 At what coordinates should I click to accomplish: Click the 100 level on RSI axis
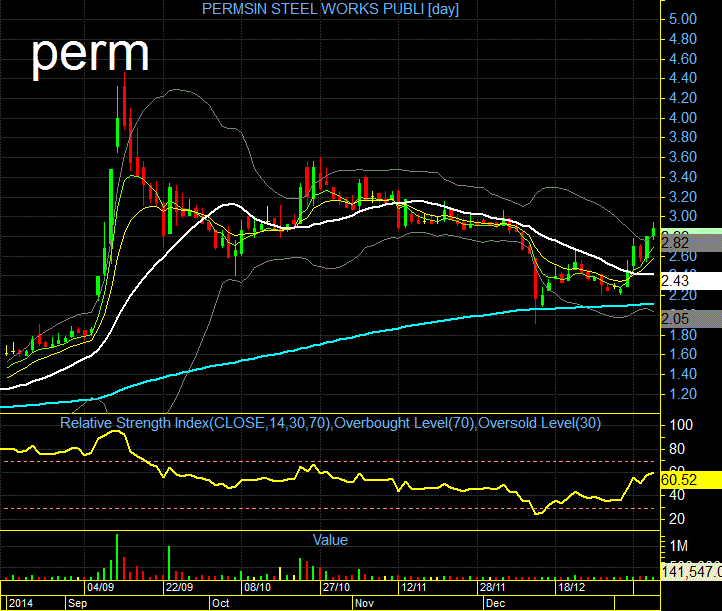(x=681, y=425)
